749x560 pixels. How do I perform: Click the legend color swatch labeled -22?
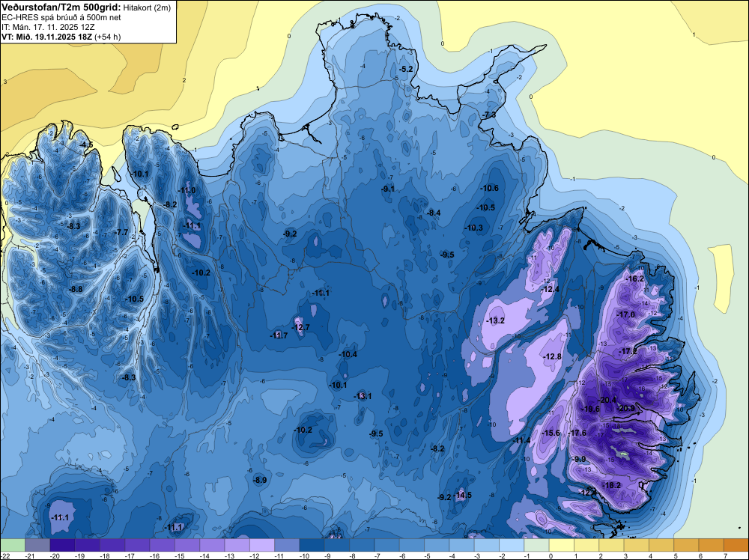pyautogui.click(x=13, y=545)
